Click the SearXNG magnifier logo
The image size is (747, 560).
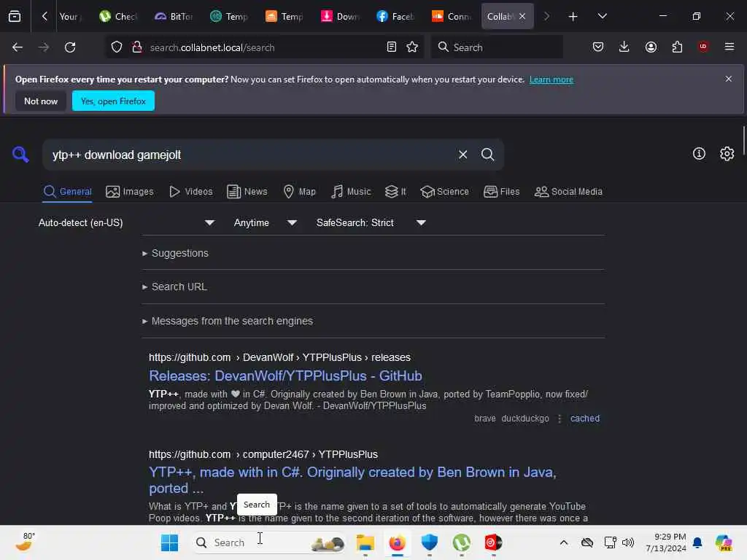20,155
